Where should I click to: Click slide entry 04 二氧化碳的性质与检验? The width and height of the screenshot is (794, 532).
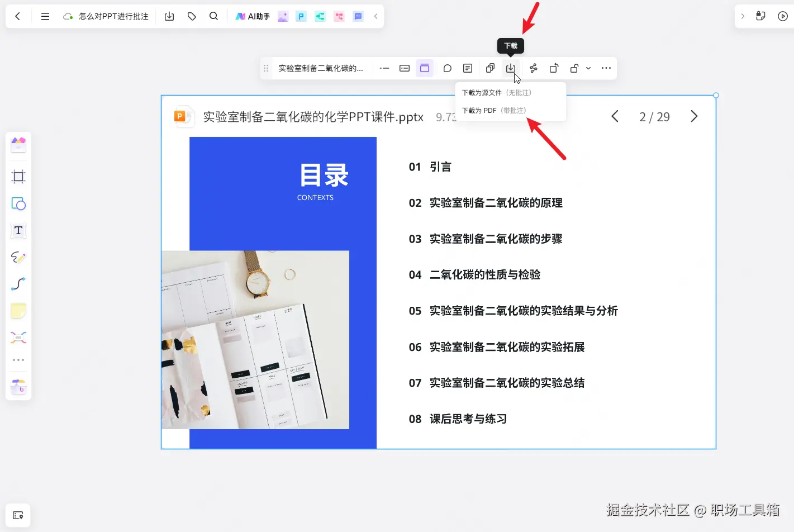(474, 275)
